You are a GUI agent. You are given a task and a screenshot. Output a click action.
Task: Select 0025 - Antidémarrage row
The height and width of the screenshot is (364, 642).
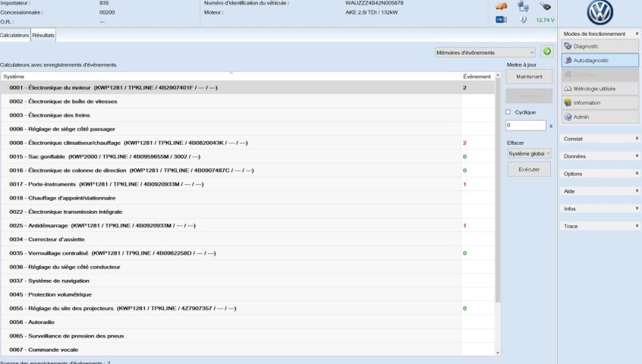tap(247, 225)
